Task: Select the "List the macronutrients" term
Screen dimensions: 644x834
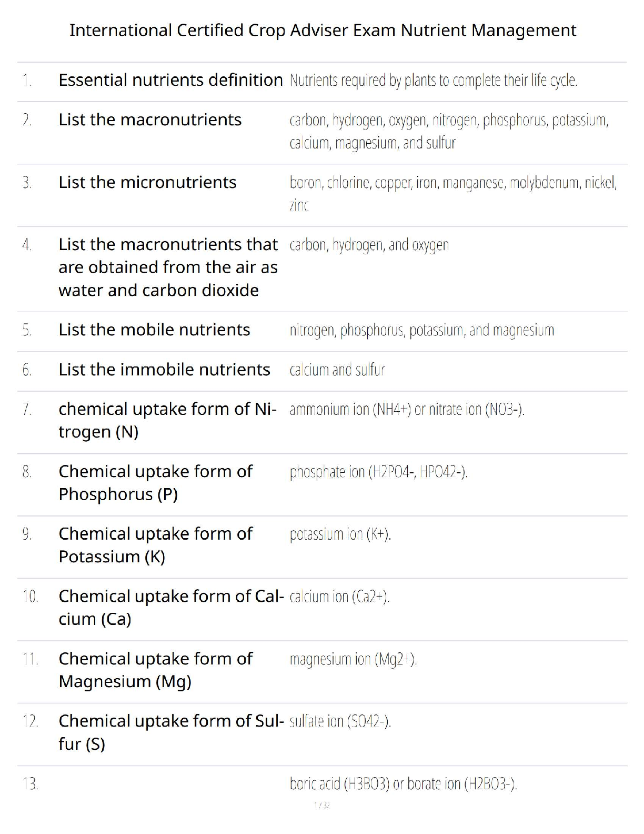Action: 150,120
